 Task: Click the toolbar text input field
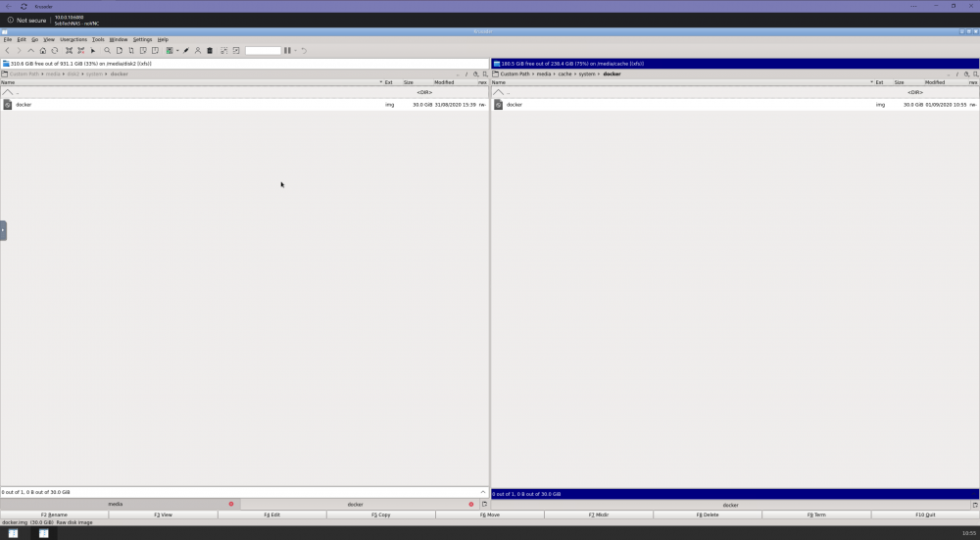263,51
